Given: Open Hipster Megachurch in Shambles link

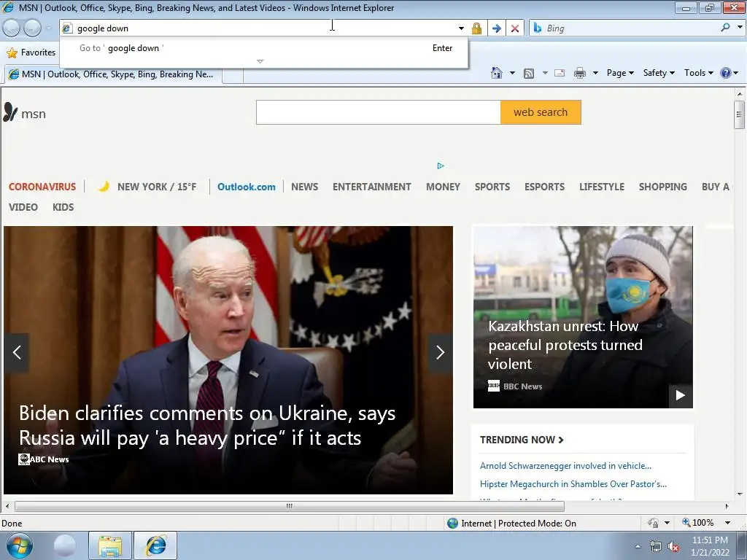Looking at the screenshot, I should [x=573, y=484].
